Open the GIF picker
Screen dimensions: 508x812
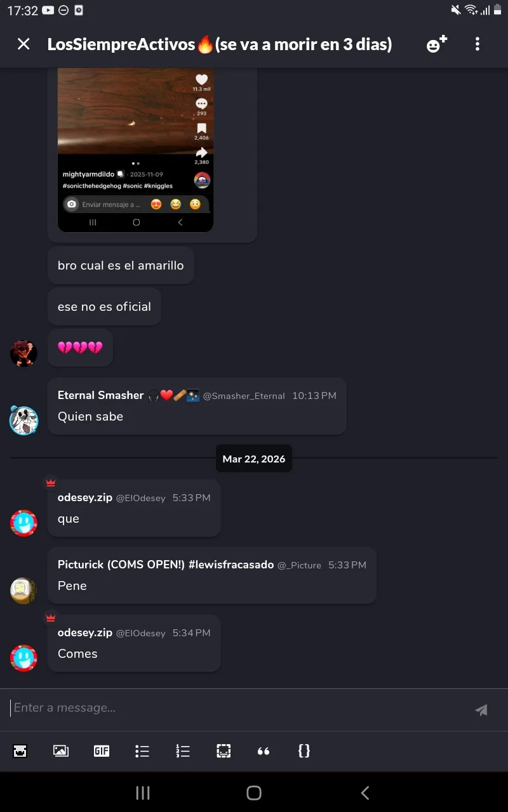tap(102, 751)
